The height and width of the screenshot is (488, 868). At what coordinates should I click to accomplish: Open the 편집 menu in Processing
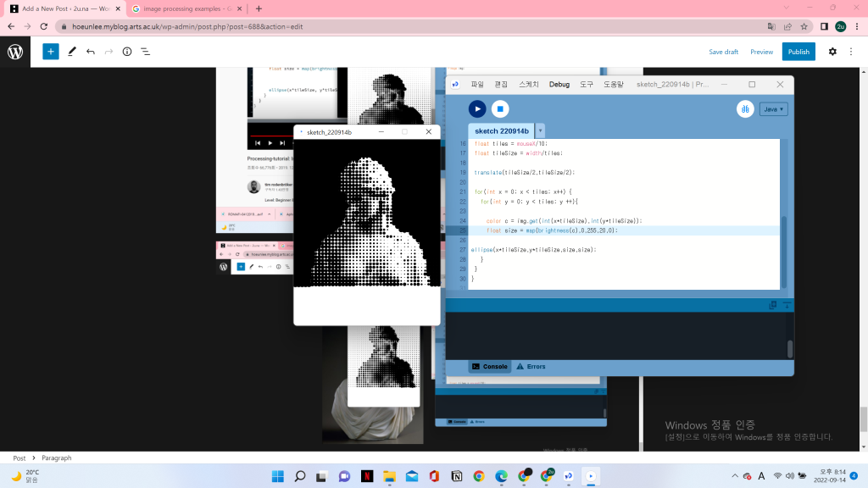point(501,84)
